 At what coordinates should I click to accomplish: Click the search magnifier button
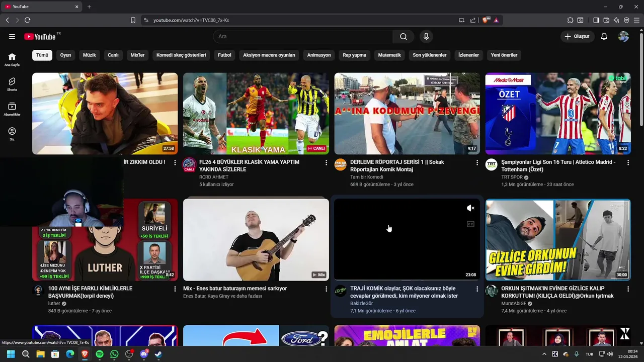coord(404,36)
